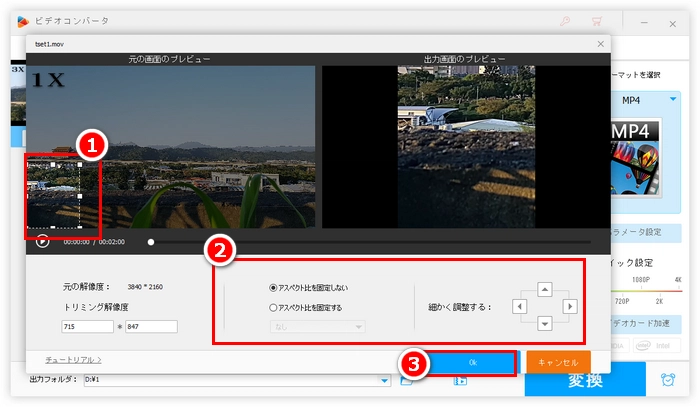Viewport: 700px width, 407px height.
Task: Expand the MP4 output format dropdown
Action: (x=674, y=100)
